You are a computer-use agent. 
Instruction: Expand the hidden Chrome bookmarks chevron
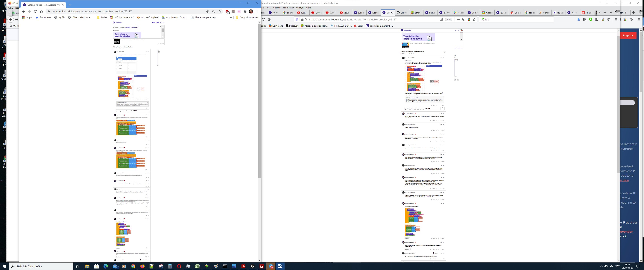pyautogui.click(x=231, y=18)
